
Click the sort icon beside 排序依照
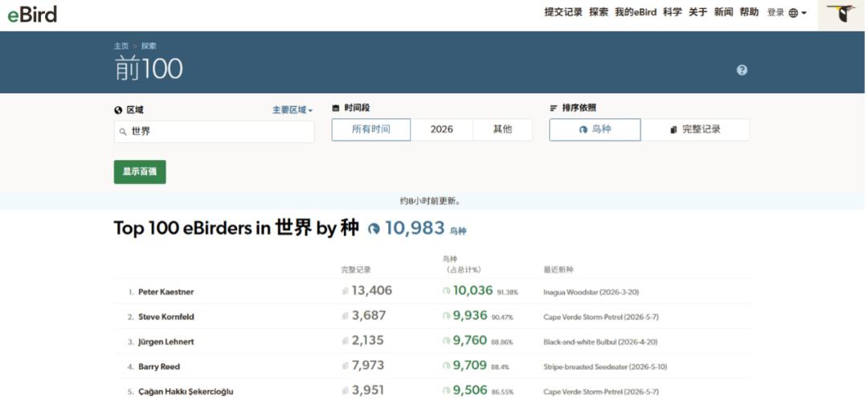553,108
